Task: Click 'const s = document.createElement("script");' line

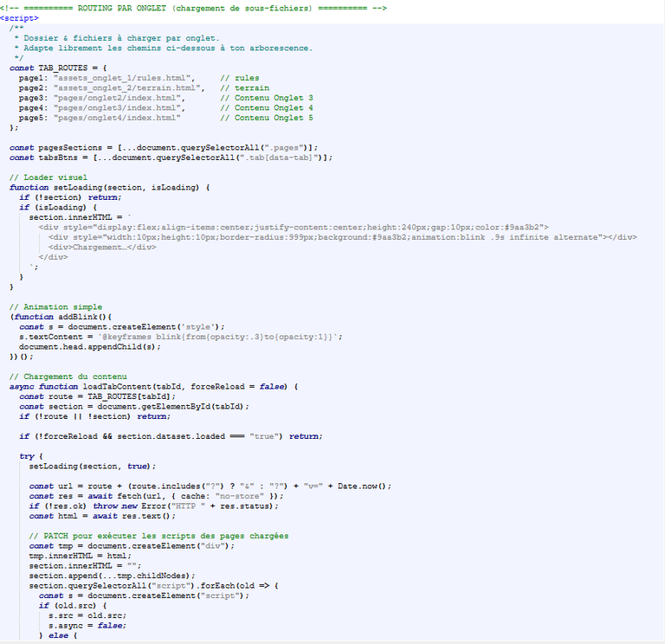Action: 144,596
